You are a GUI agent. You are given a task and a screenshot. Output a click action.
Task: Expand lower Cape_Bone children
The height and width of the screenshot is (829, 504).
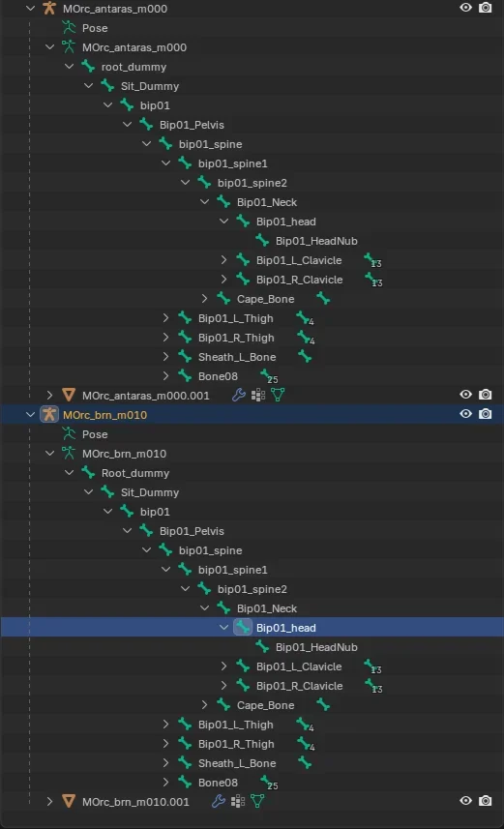[x=204, y=705]
